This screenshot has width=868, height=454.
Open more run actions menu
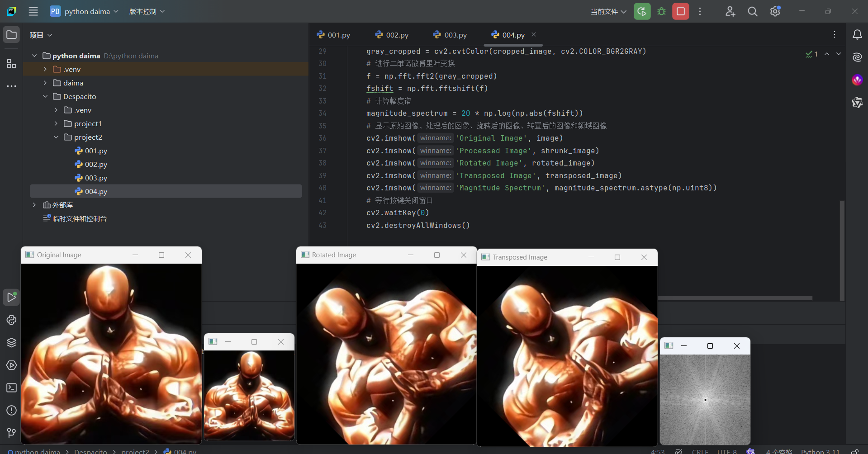pos(700,11)
